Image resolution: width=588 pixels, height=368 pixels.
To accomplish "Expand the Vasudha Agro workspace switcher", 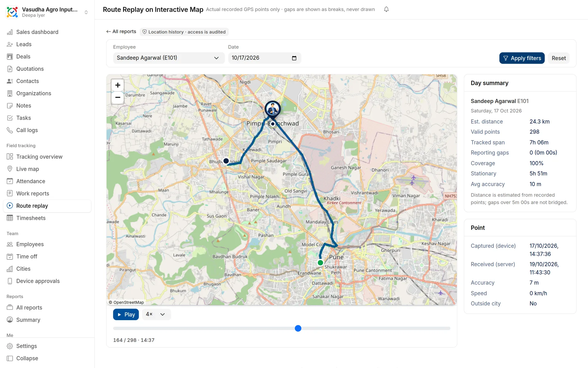I will point(86,12).
